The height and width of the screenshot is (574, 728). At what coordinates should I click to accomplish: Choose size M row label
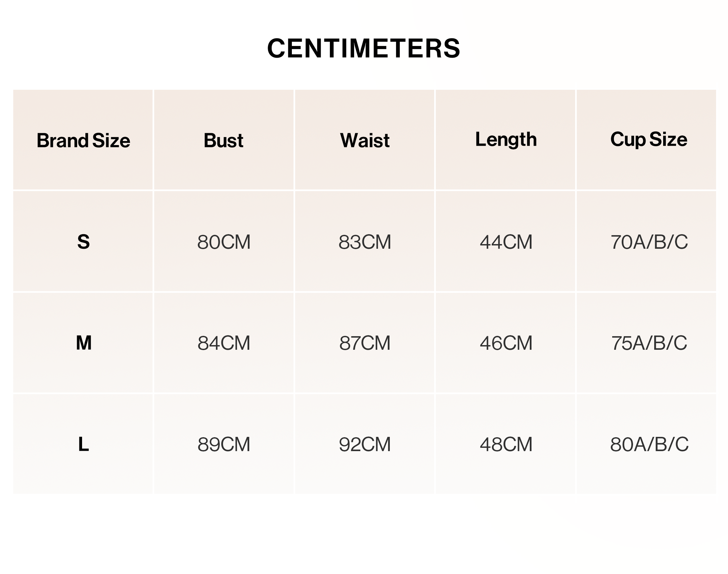84,343
